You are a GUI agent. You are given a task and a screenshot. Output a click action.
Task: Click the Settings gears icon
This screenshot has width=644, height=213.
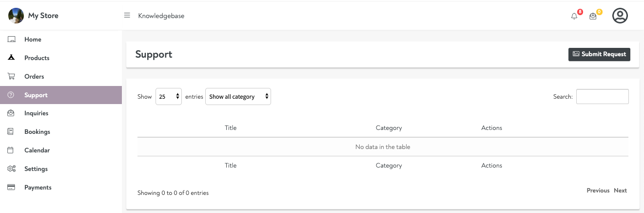pyautogui.click(x=12, y=169)
